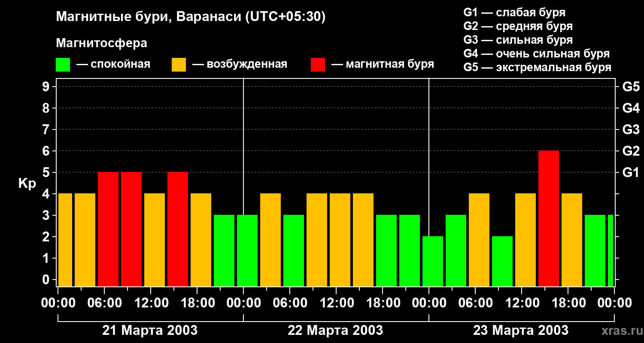Screen dimensions: 644x343
Task: Select the green Kp 2 bar at 00:00 on 23 Марта
Action: 433,261
